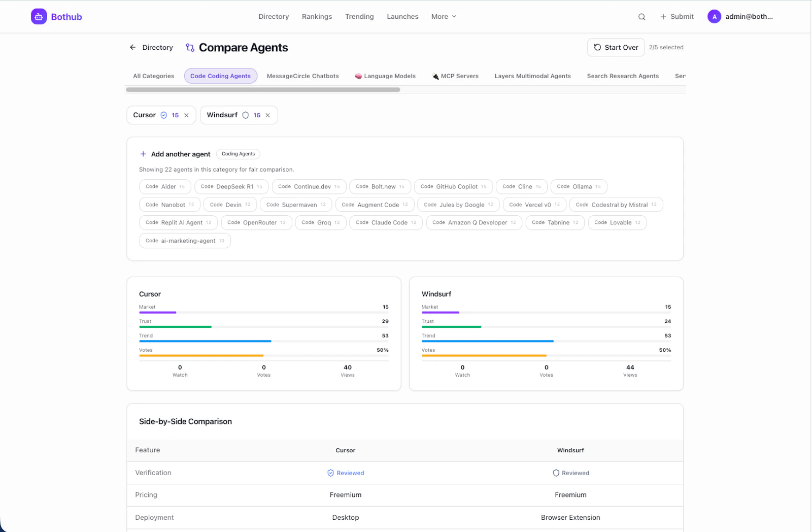
Task: Select the Claude Code agent chip
Action: click(385, 222)
